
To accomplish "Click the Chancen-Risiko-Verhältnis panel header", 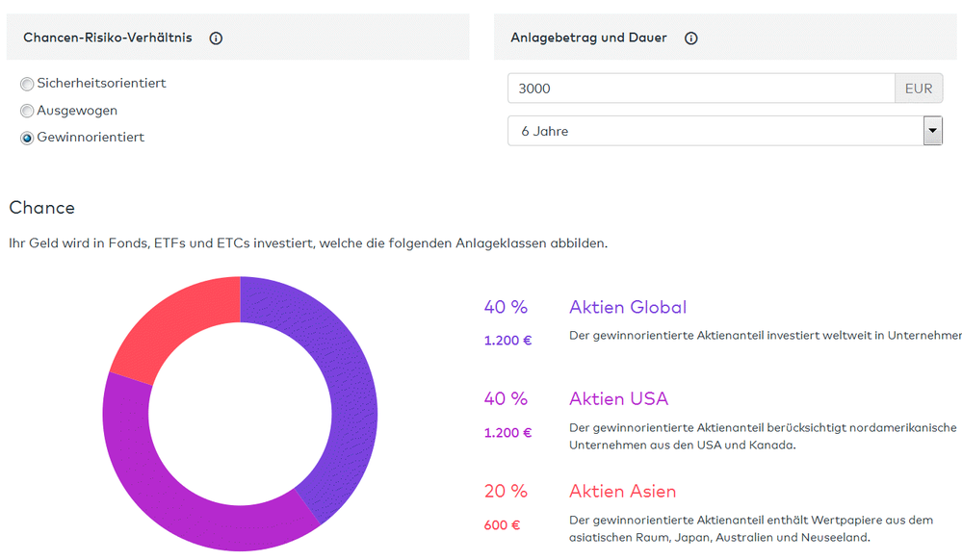I will point(108,38).
